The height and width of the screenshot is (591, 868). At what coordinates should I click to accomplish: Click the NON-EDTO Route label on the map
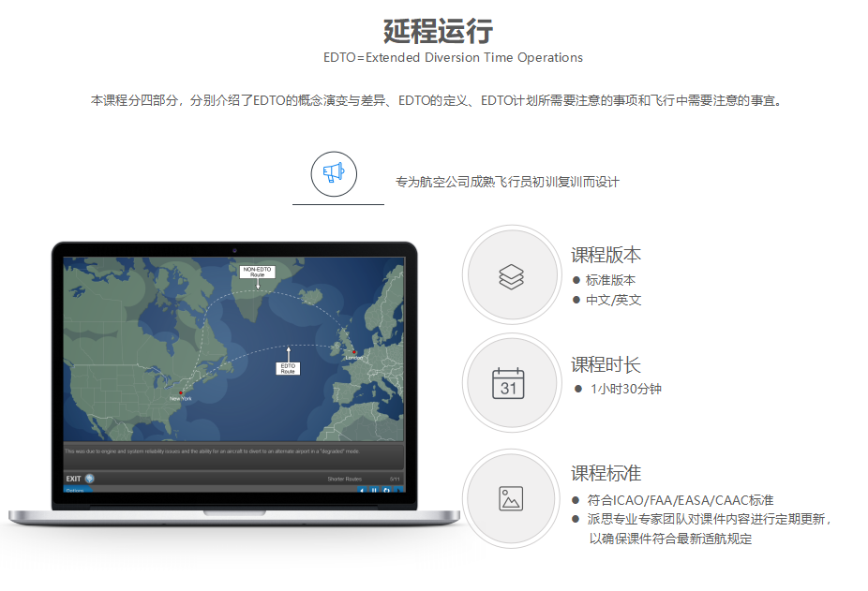(x=258, y=272)
